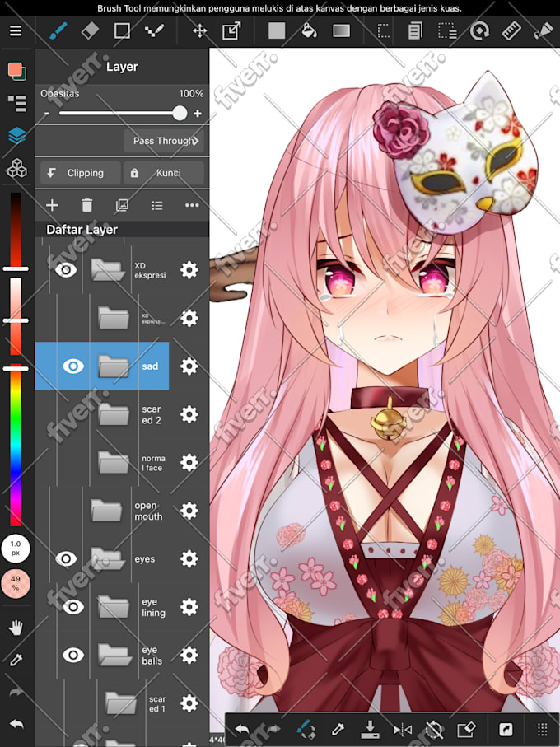Add a new layer with plus icon
The image size is (560, 747).
pyautogui.click(x=52, y=205)
